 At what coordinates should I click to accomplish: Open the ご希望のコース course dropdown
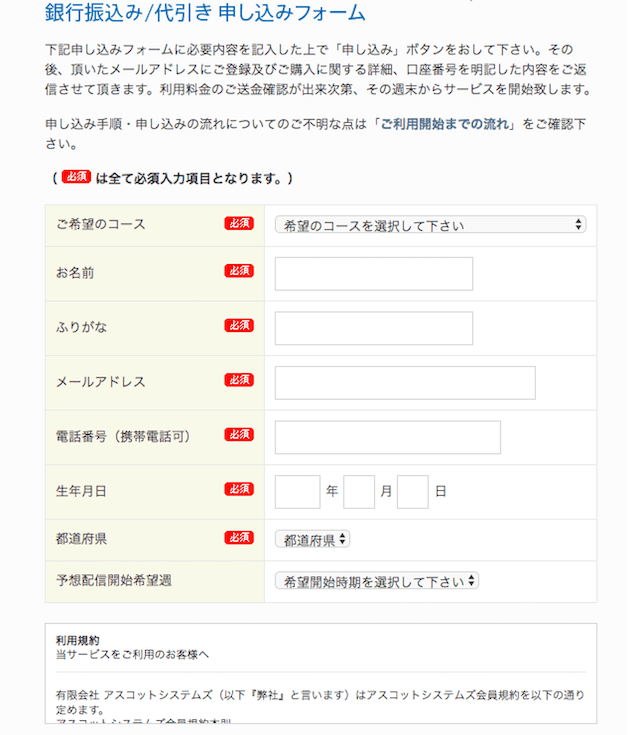coord(430,225)
